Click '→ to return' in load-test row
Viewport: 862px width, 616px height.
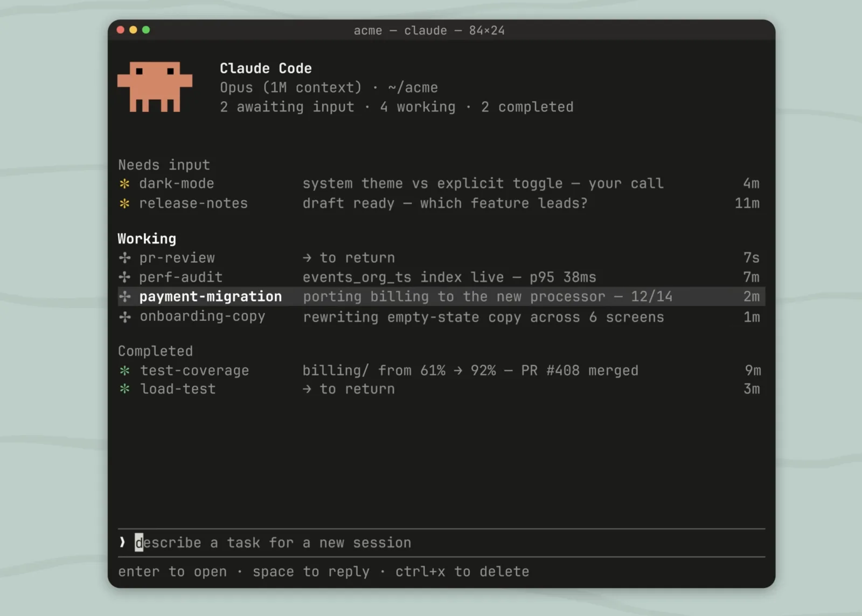[349, 389]
